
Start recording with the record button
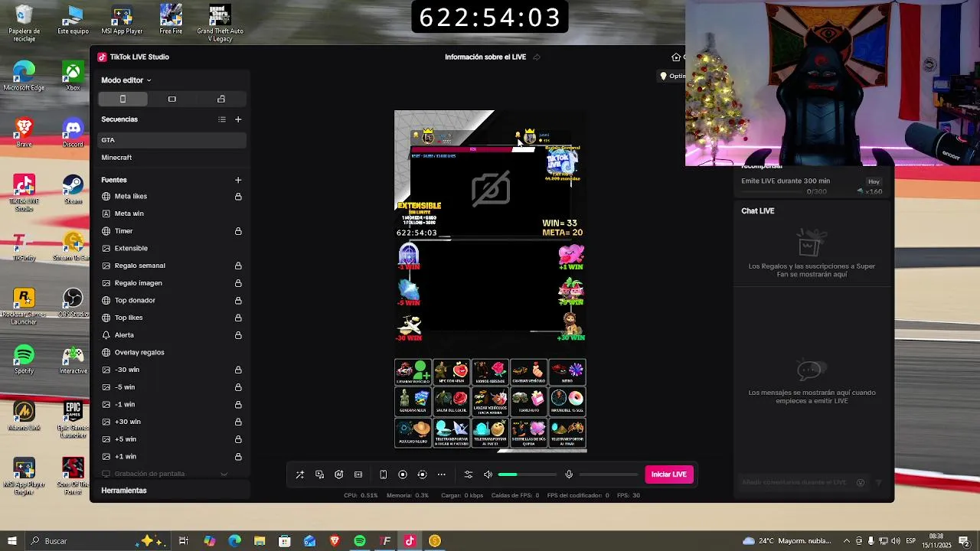click(403, 474)
